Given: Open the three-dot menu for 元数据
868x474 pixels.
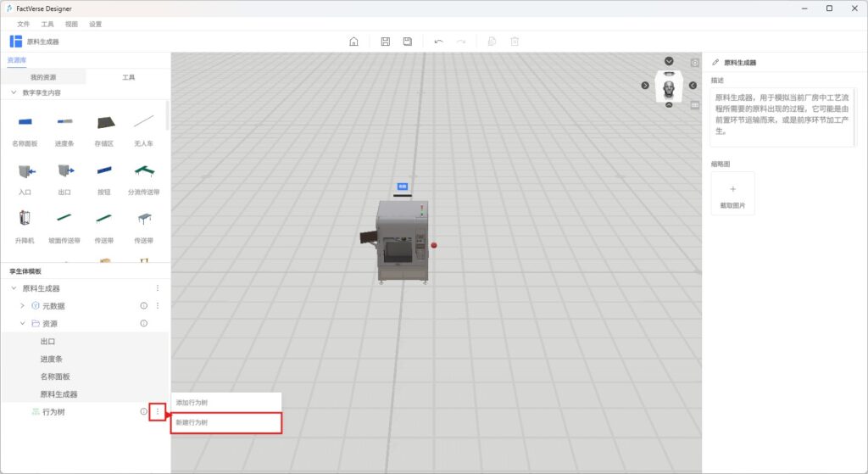Looking at the screenshot, I should point(157,306).
